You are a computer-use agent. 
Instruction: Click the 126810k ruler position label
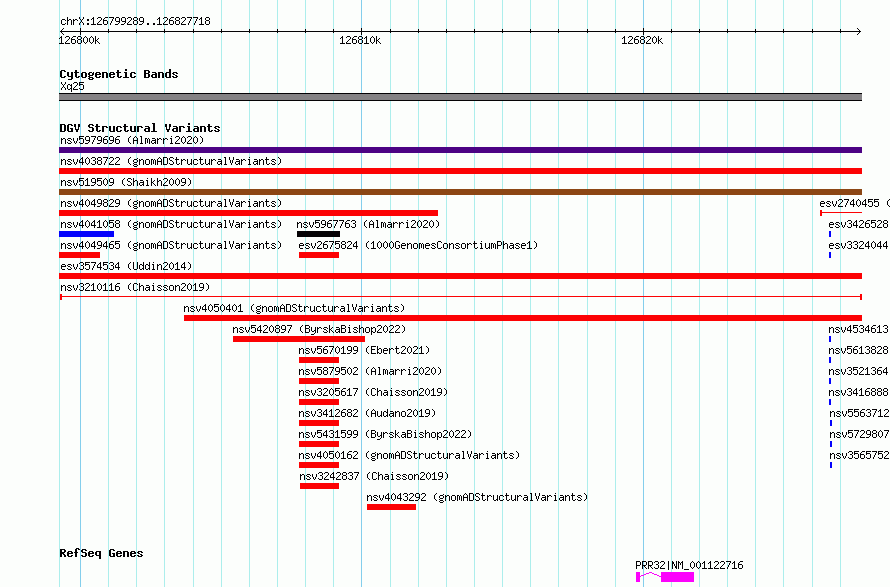point(360,40)
